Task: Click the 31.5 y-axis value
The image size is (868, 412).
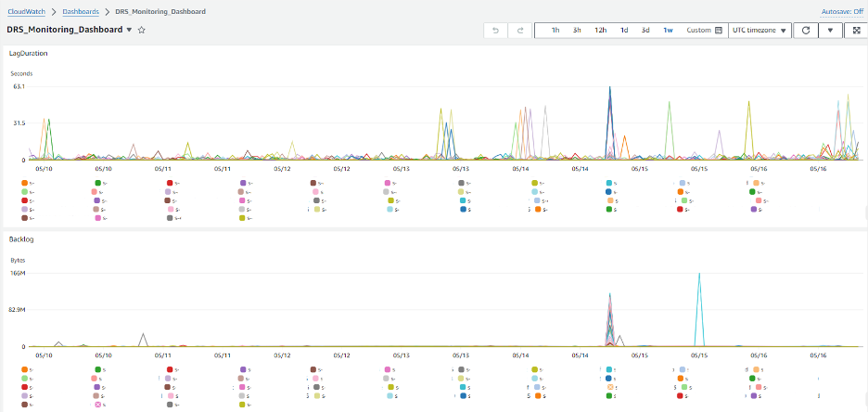Action: [19, 122]
